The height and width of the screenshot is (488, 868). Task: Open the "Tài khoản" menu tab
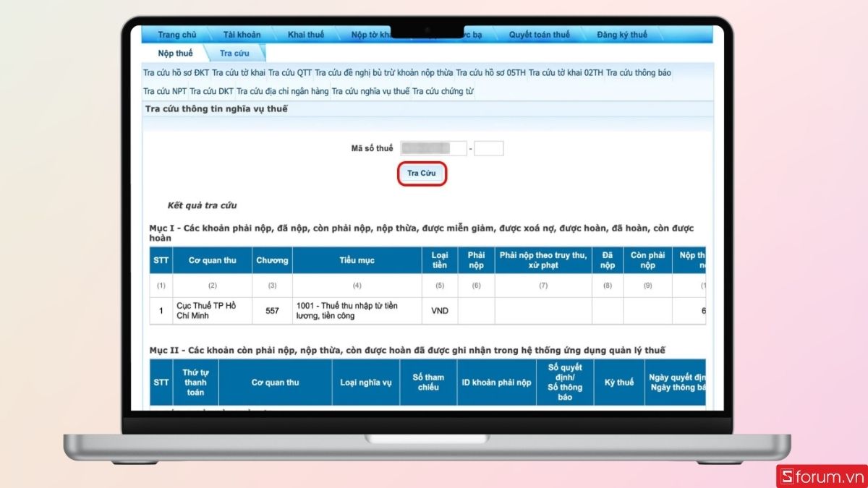pos(242,34)
